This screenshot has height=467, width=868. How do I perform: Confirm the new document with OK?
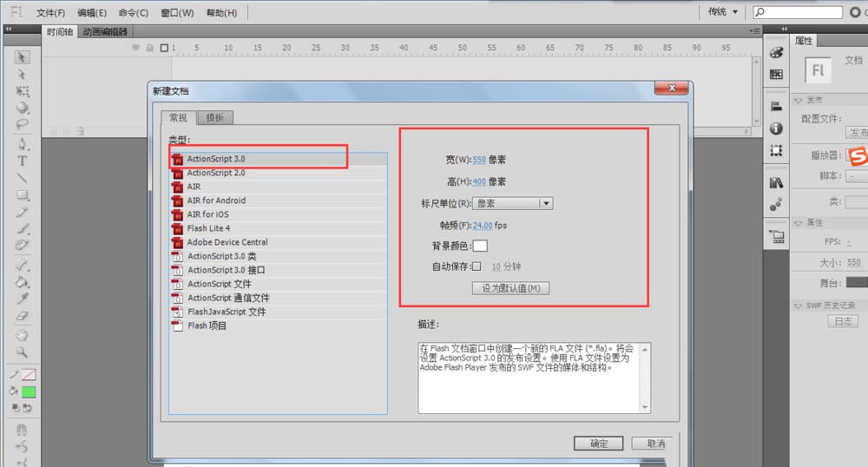pyautogui.click(x=598, y=444)
